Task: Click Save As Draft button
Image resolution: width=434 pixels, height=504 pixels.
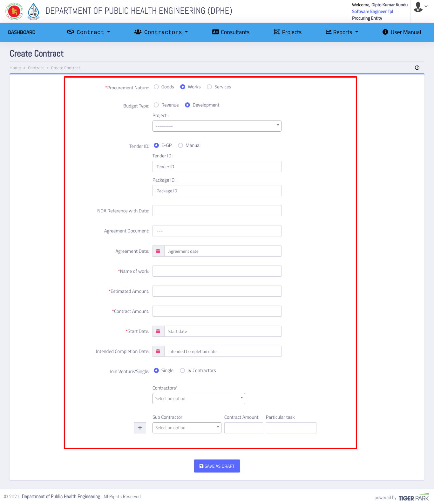Action: (x=217, y=466)
